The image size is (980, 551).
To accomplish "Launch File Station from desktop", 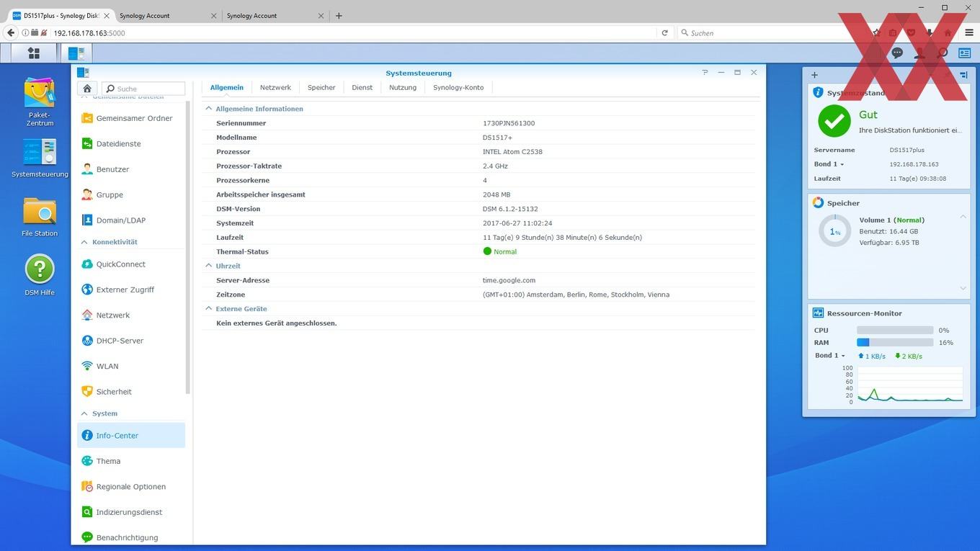I will (40, 217).
